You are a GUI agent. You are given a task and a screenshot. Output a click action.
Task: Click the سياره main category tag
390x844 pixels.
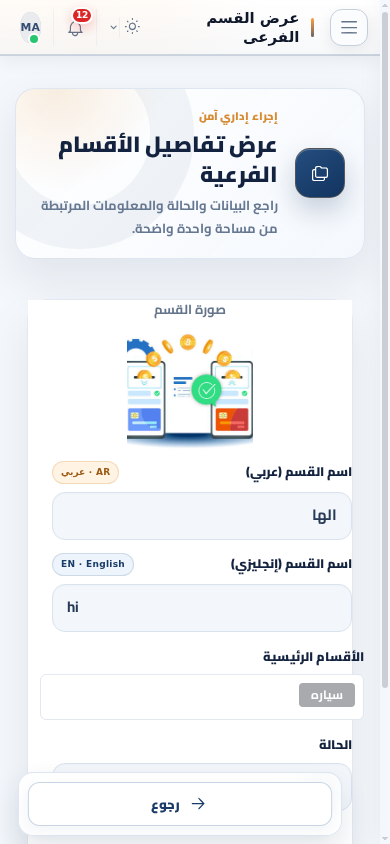point(327,695)
